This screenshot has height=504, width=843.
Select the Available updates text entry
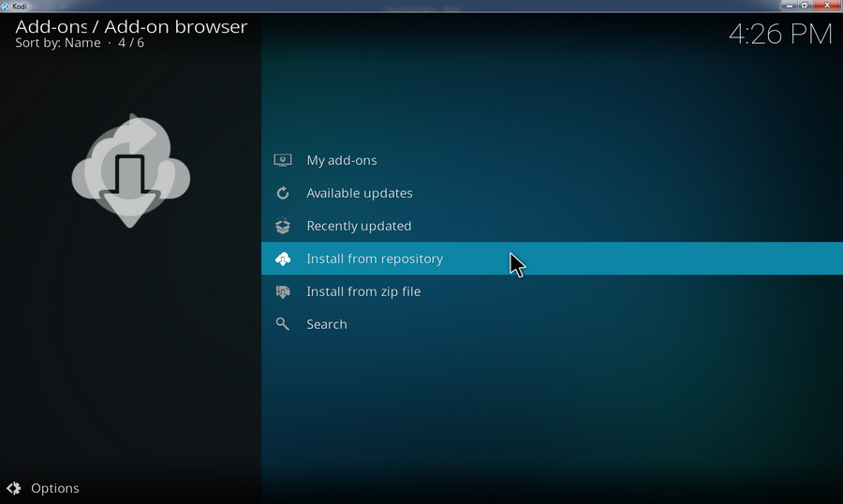tap(360, 193)
